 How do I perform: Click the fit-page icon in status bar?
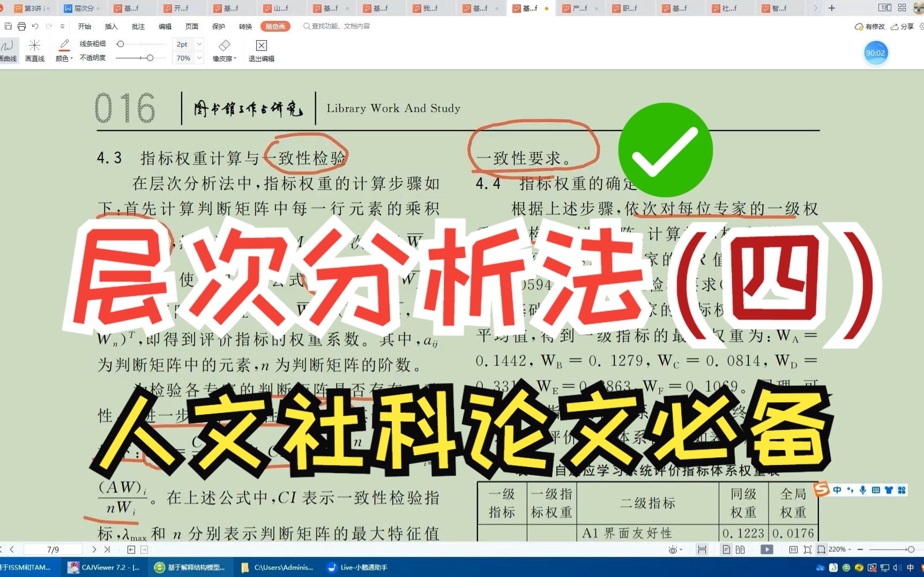pos(808,549)
